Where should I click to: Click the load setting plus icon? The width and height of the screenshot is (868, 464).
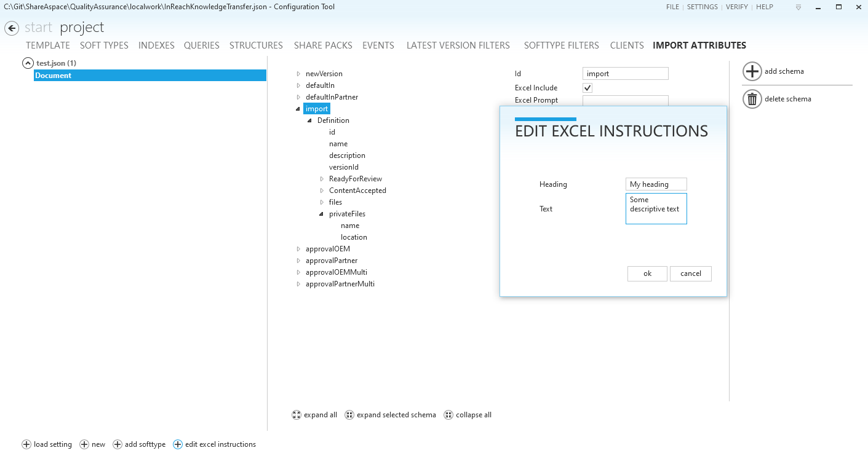pyautogui.click(x=26, y=444)
